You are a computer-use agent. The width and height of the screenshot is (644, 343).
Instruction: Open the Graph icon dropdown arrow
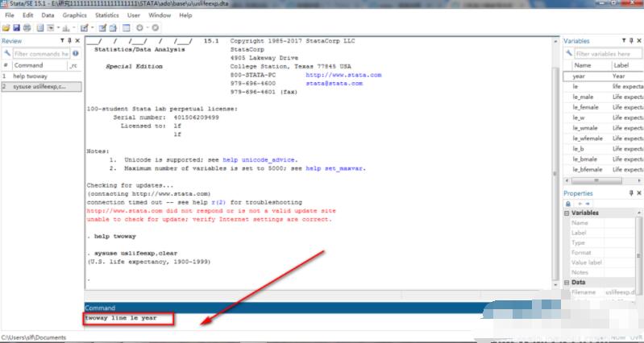[x=74, y=28]
